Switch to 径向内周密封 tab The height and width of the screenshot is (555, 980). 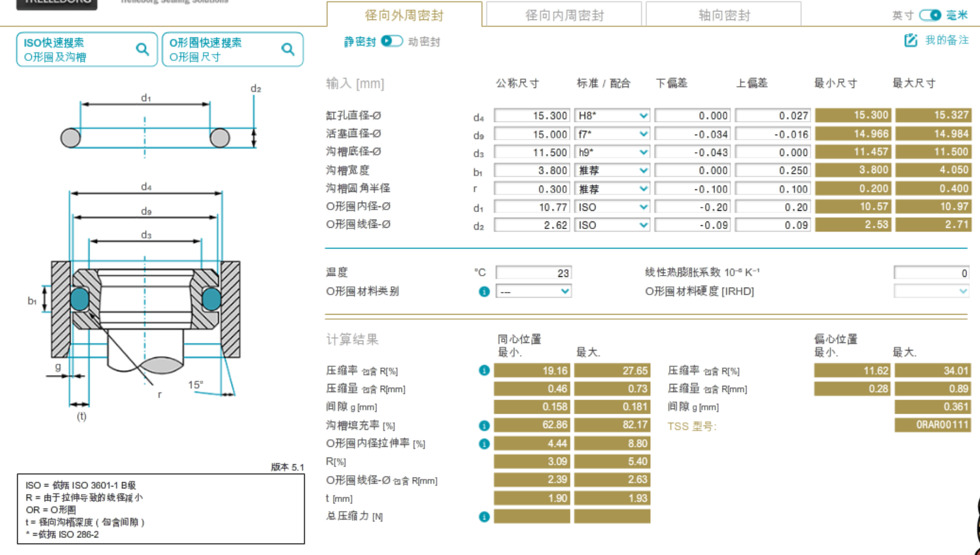pyautogui.click(x=564, y=15)
